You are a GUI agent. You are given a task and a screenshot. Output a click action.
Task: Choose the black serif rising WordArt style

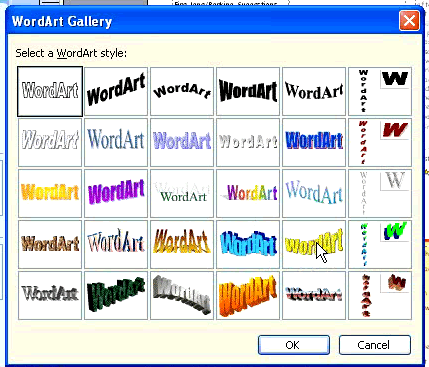click(314, 91)
